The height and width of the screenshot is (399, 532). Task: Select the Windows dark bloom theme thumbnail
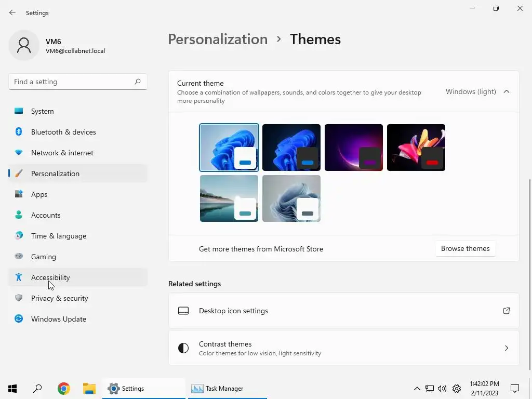point(291,147)
